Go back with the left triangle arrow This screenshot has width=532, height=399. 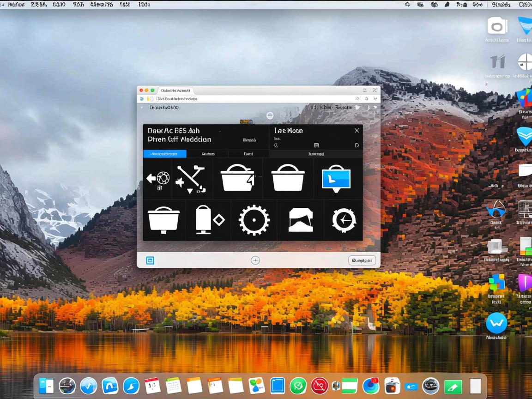[x=276, y=145]
